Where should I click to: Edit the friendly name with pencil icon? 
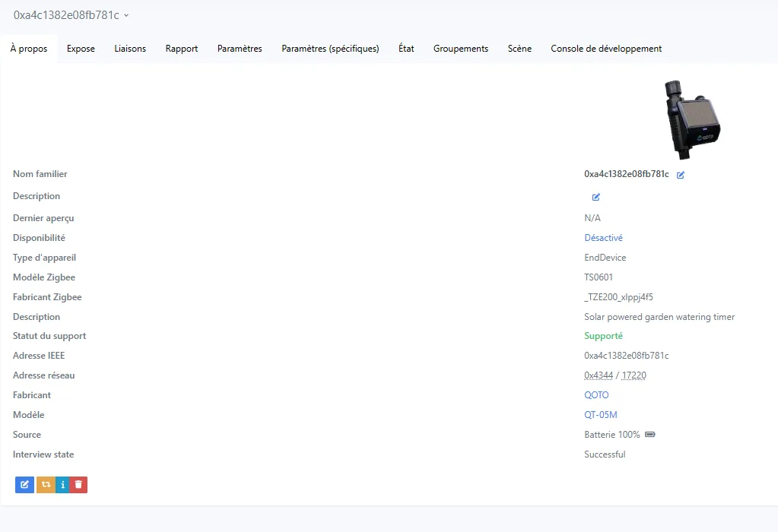coord(681,175)
